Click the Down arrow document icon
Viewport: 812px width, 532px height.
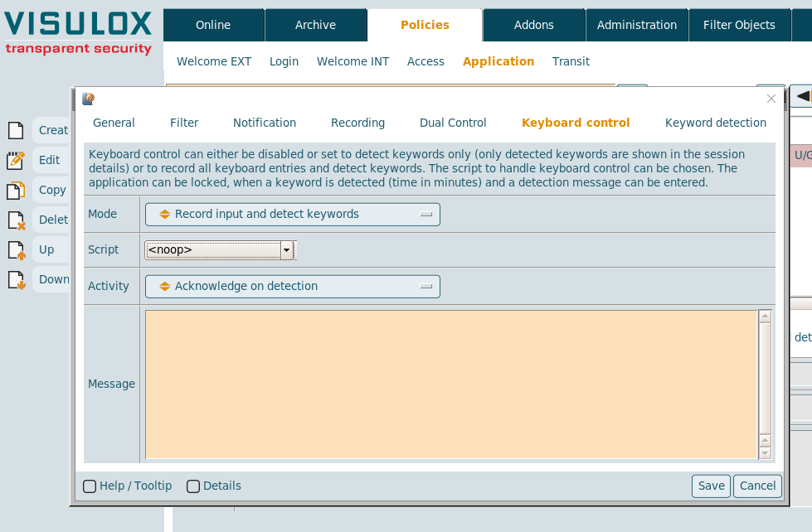(16, 280)
